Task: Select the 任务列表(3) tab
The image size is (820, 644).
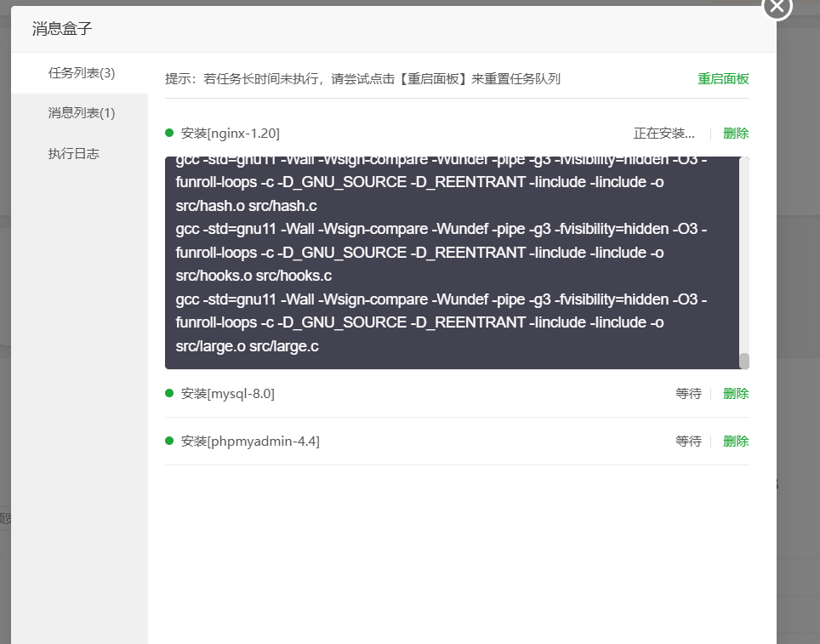Action: [79, 73]
